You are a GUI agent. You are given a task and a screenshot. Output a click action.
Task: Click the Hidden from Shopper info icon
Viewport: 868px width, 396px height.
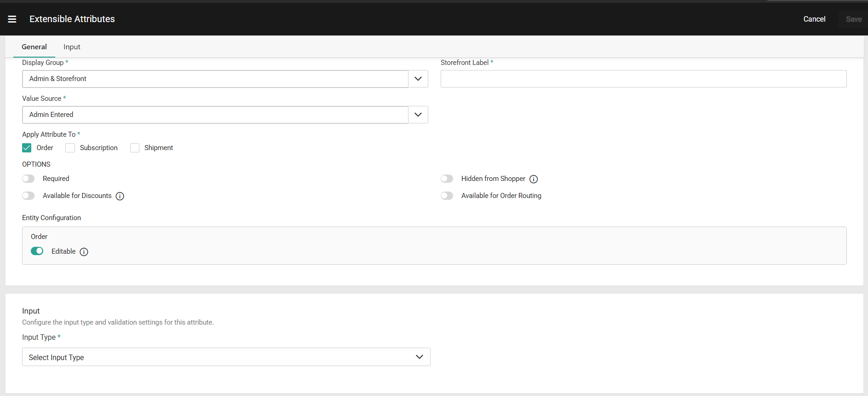tap(534, 179)
